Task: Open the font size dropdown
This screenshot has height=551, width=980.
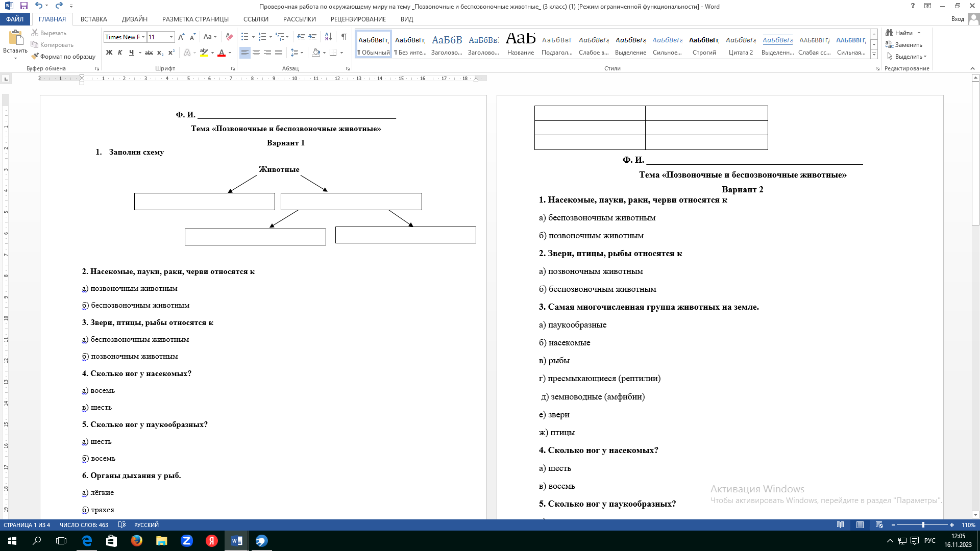Action: [x=171, y=37]
